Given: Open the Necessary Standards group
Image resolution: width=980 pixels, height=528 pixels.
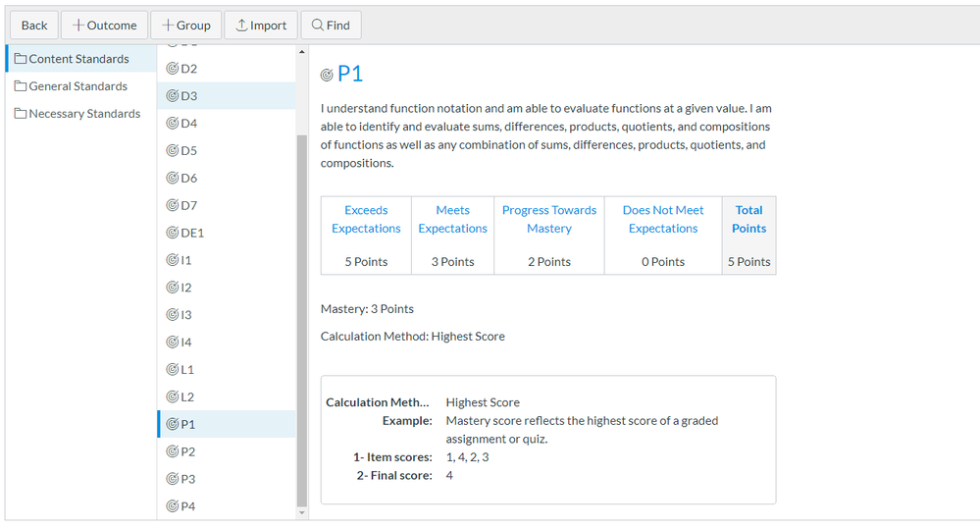Looking at the screenshot, I should pos(83,114).
